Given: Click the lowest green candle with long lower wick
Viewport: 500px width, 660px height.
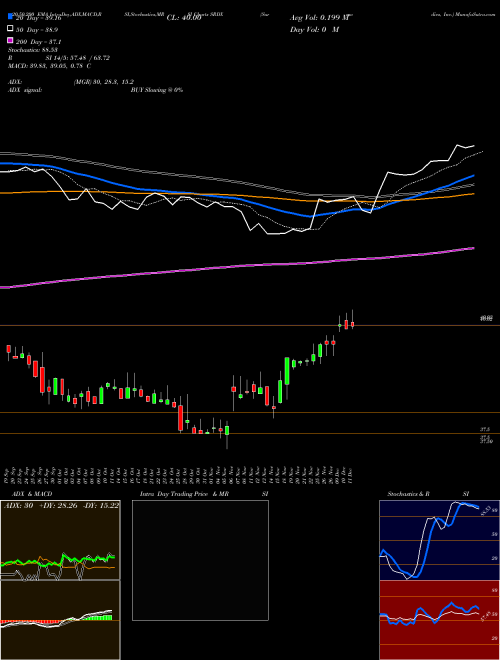Looking at the screenshot, I should (227, 430).
